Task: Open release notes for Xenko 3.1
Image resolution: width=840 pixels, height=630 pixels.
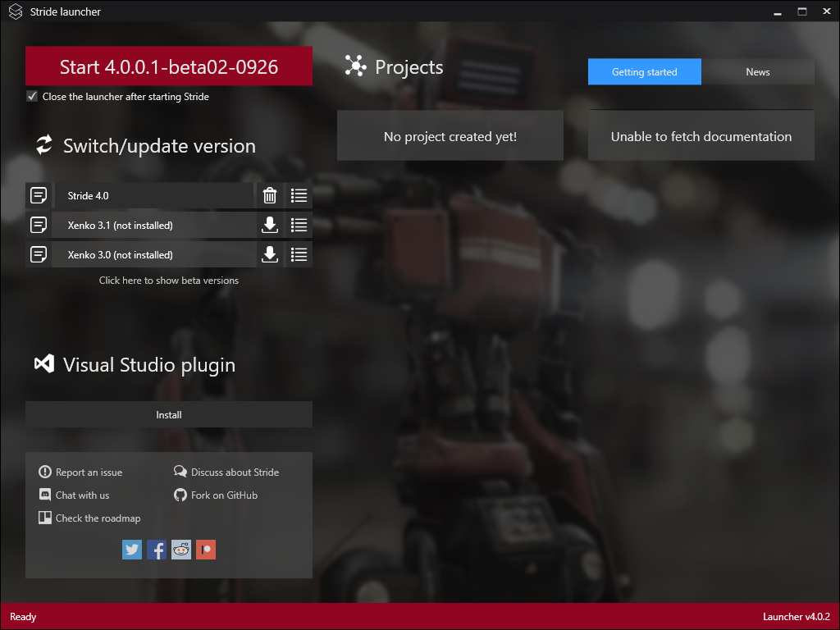Action: click(x=38, y=225)
